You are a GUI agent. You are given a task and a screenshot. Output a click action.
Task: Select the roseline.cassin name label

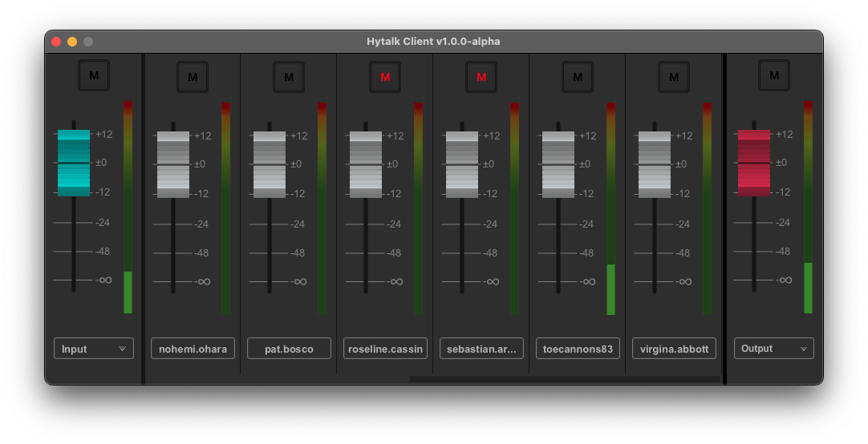(385, 349)
